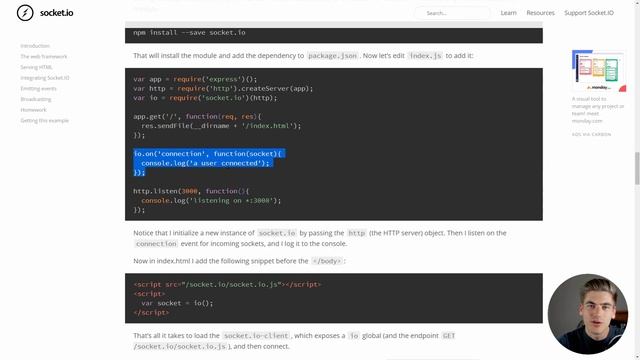Click the var socket = io(); line
This screenshot has height=360, width=640.
[x=177, y=303]
